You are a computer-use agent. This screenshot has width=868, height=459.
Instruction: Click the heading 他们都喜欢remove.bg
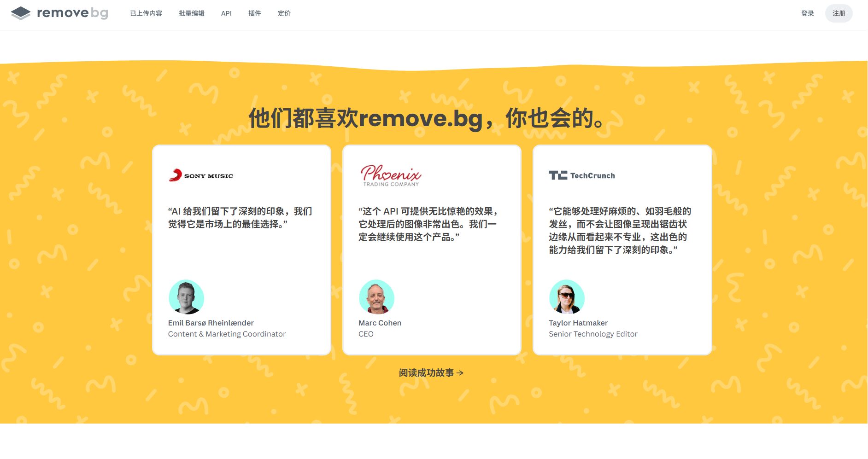coord(426,118)
